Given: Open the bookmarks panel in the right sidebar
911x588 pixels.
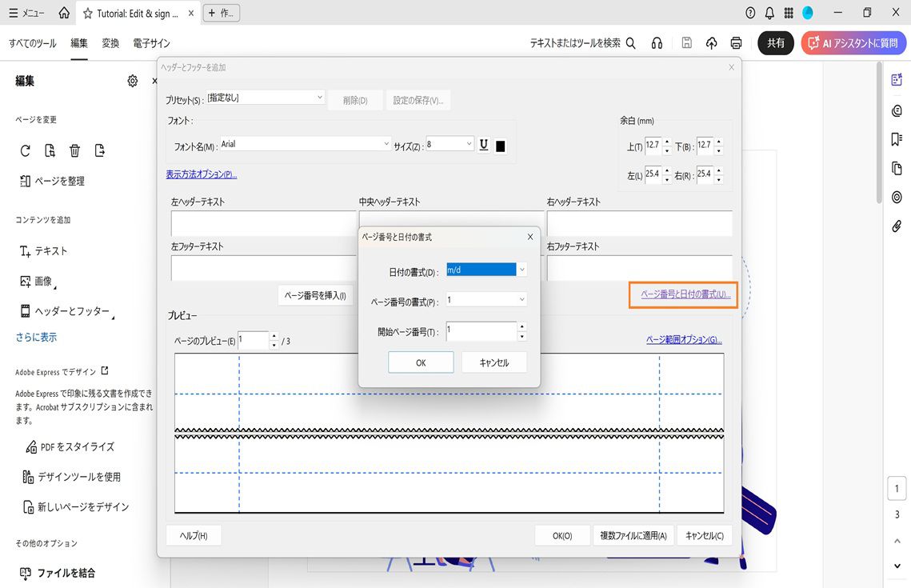Looking at the screenshot, I should (x=897, y=139).
